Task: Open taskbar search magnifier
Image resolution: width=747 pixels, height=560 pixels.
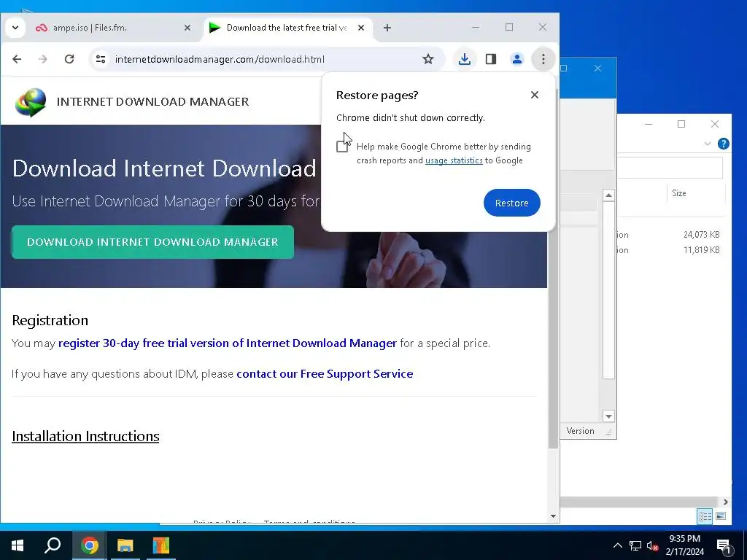Action: 53,545
